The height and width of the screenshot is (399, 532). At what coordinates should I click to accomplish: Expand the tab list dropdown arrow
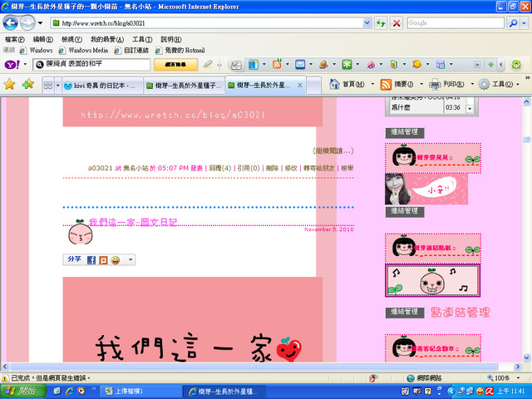pos(57,85)
